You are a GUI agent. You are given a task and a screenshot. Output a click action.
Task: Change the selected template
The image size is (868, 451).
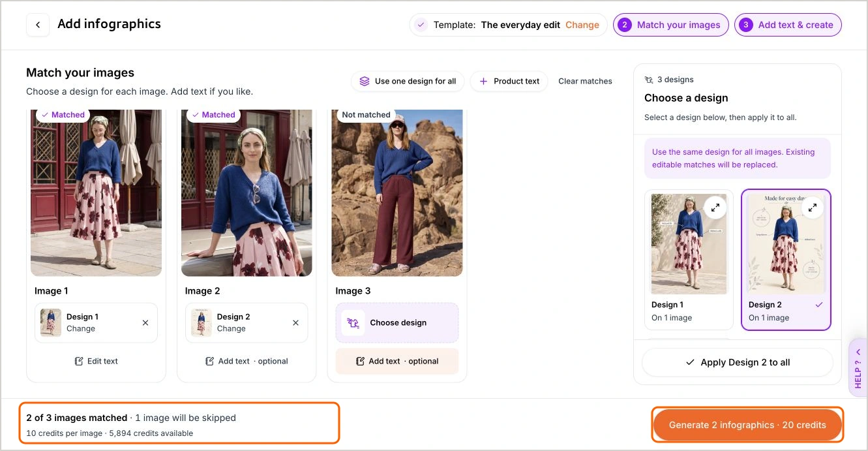click(582, 25)
